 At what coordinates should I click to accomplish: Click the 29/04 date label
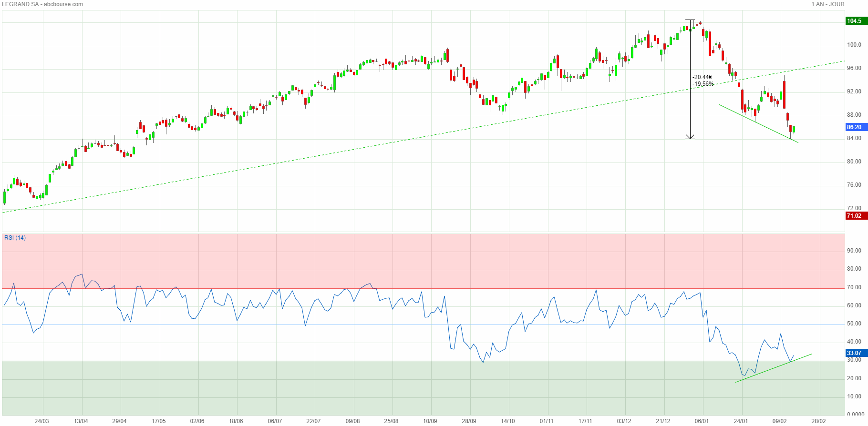coord(120,421)
